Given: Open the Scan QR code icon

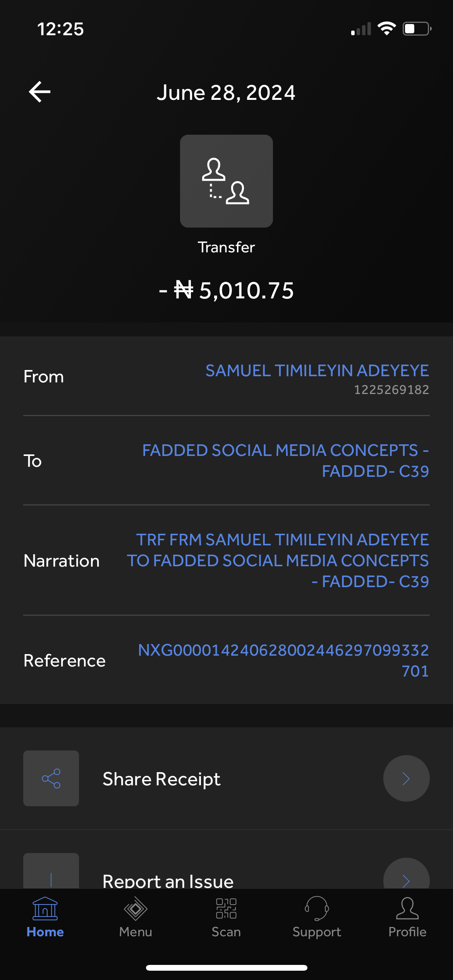Looking at the screenshot, I should 226,908.
